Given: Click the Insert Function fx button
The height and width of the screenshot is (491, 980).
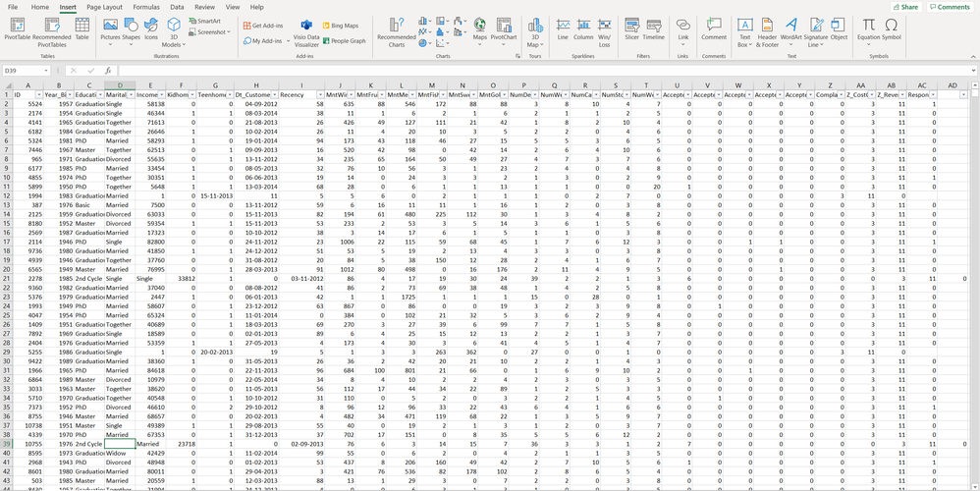Looking at the screenshot, I should pyautogui.click(x=107, y=71).
